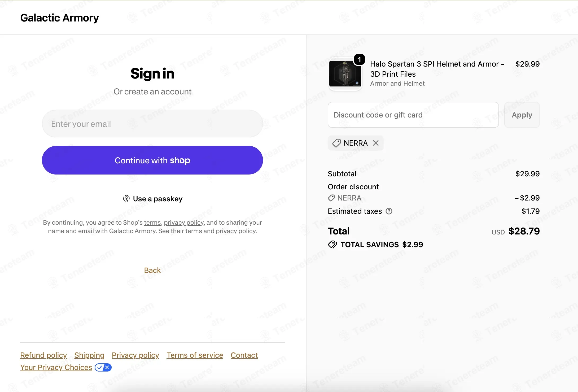Remove the NERRA discount code tag
The height and width of the screenshot is (392, 578).
pyautogui.click(x=375, y=143)
